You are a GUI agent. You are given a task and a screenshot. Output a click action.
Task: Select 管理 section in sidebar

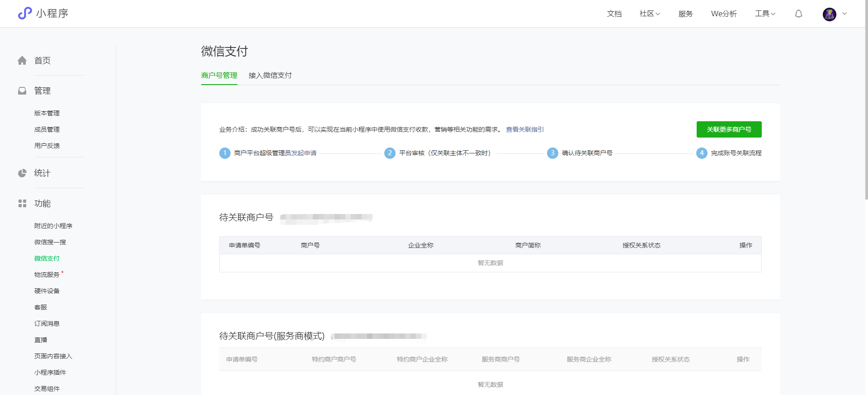pos(42,90)
